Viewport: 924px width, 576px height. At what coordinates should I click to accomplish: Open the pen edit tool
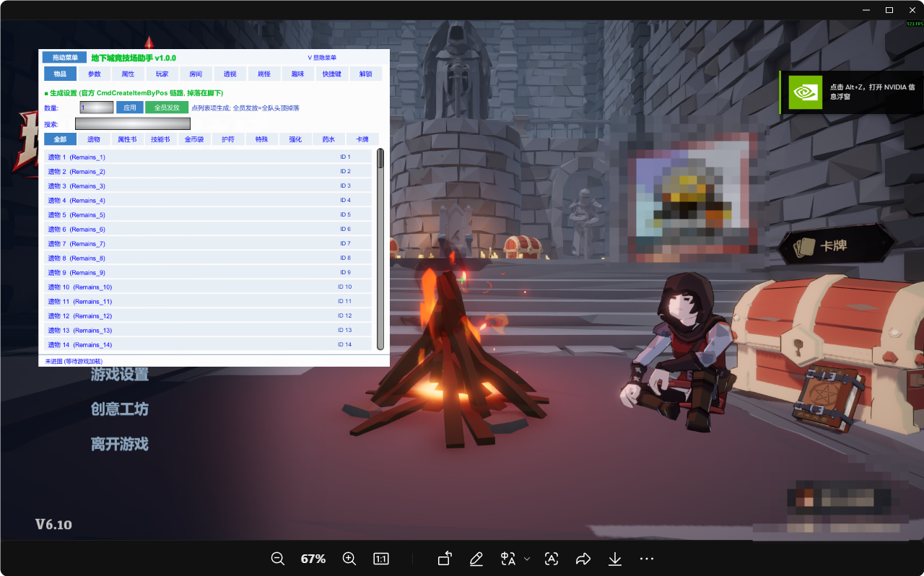pos(476,559)
